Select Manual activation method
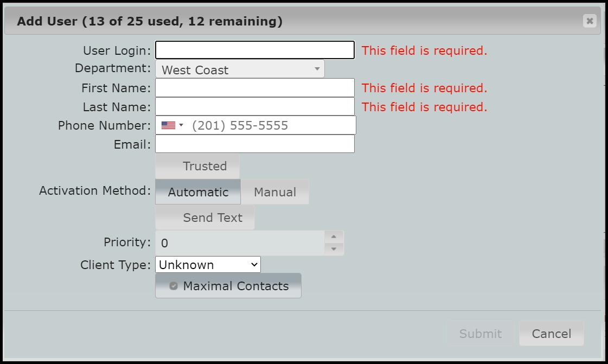This screenshot has width=608, height=364. tap(274, 191)
